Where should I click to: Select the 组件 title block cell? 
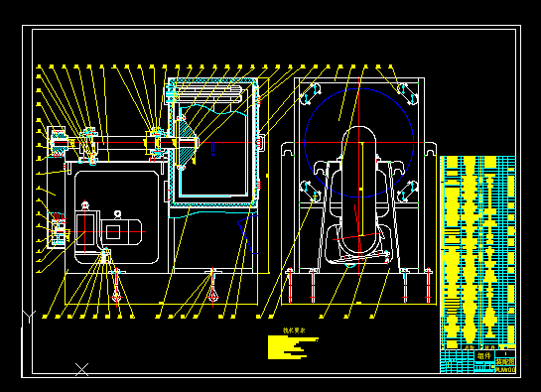pos(484,355)
